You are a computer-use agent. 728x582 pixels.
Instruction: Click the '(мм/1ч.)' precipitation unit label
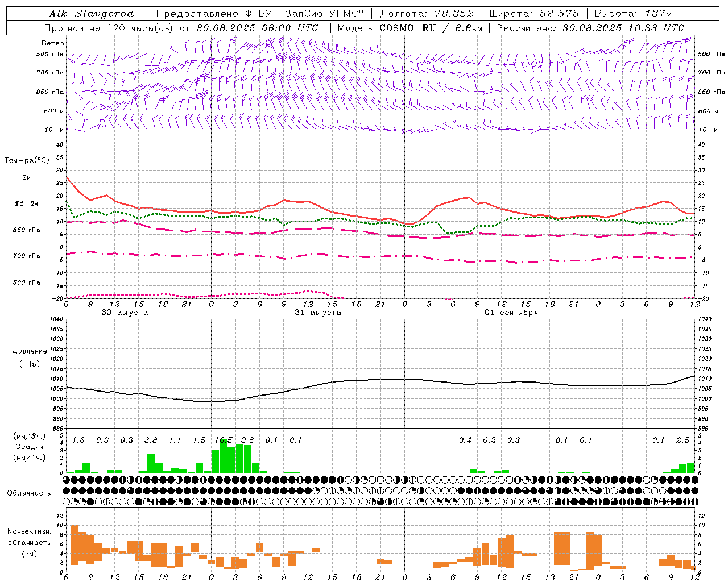pos(29,458)
